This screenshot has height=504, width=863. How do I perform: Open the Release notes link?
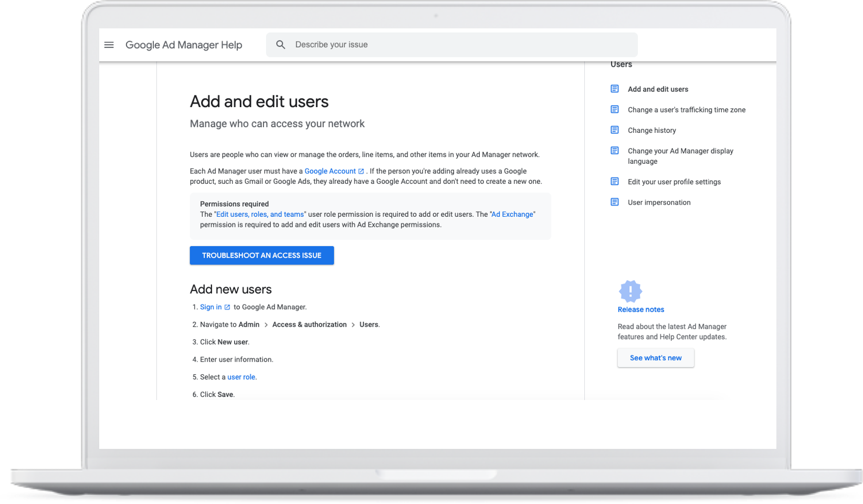tap(641, 309)
